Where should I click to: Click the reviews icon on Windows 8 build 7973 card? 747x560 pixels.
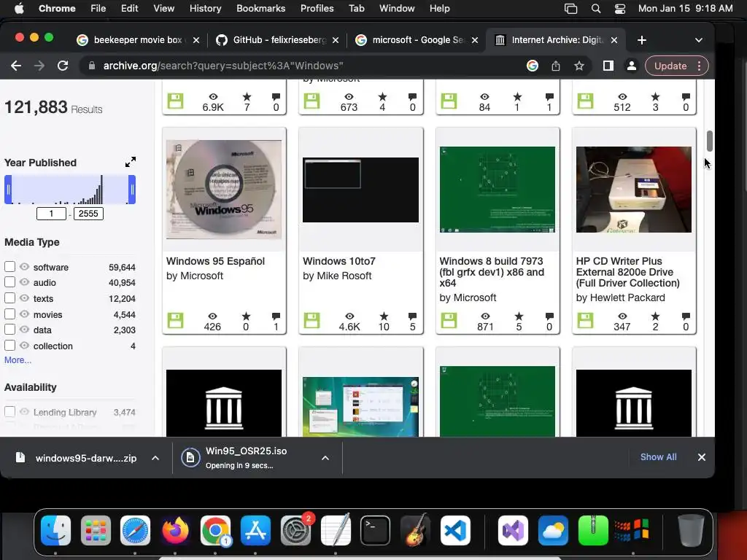[549, 316]
